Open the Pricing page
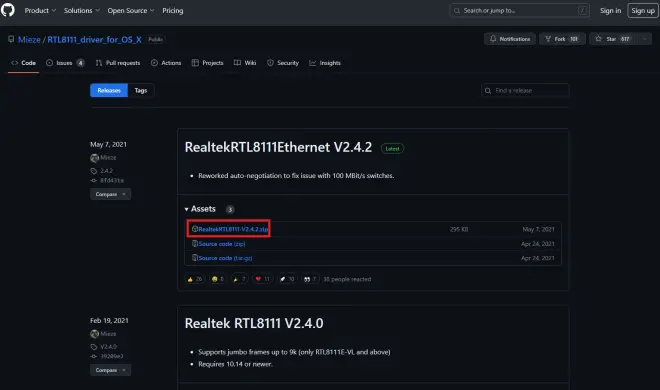The width and height of the screenshot is (660, 390). [173, 11]
